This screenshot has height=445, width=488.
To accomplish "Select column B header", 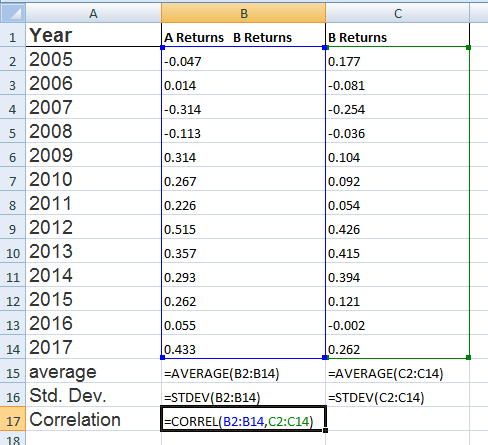I will (244, 13).
